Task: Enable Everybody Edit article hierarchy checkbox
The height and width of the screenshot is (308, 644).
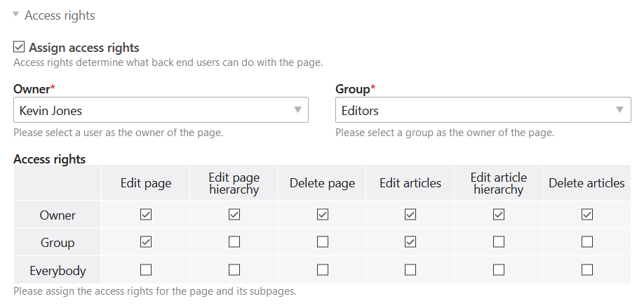Action: [x=499, y=270]
